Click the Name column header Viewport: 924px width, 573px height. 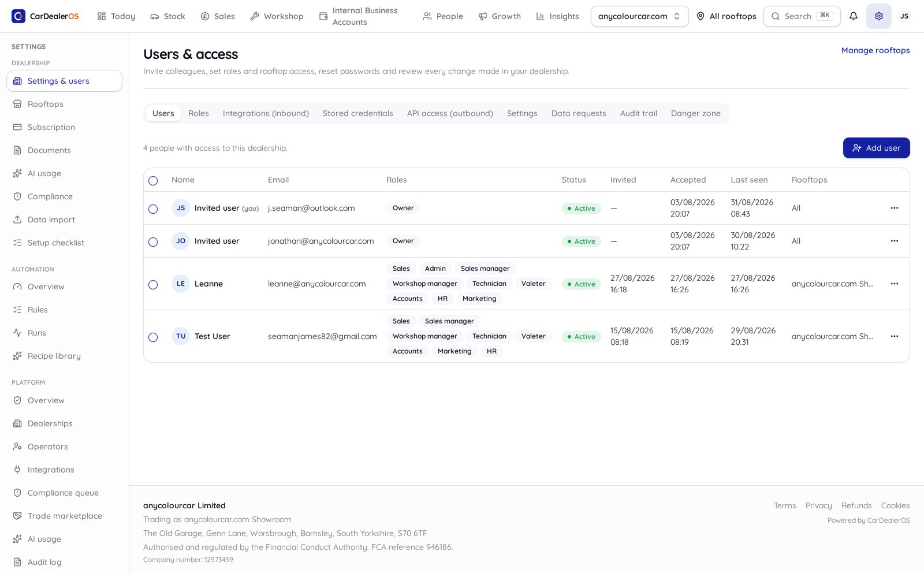pyautogui.click(x=182, y=180)
